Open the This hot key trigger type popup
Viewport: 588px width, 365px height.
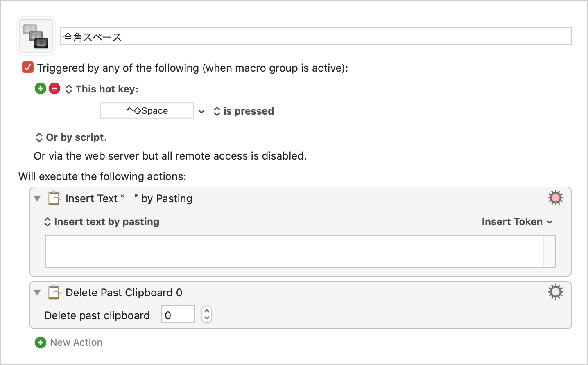(x=102, y=89)
